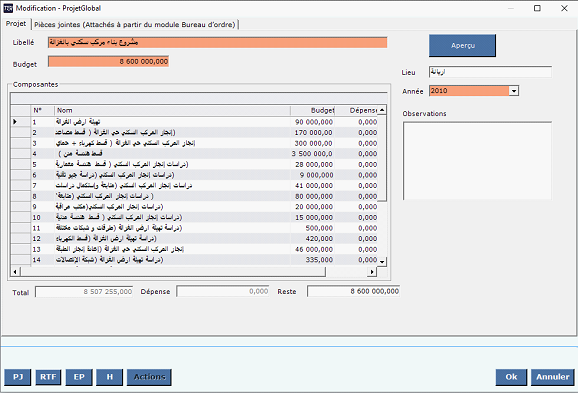
Task: Select the row selector of row 1
Action: point(21,122)
